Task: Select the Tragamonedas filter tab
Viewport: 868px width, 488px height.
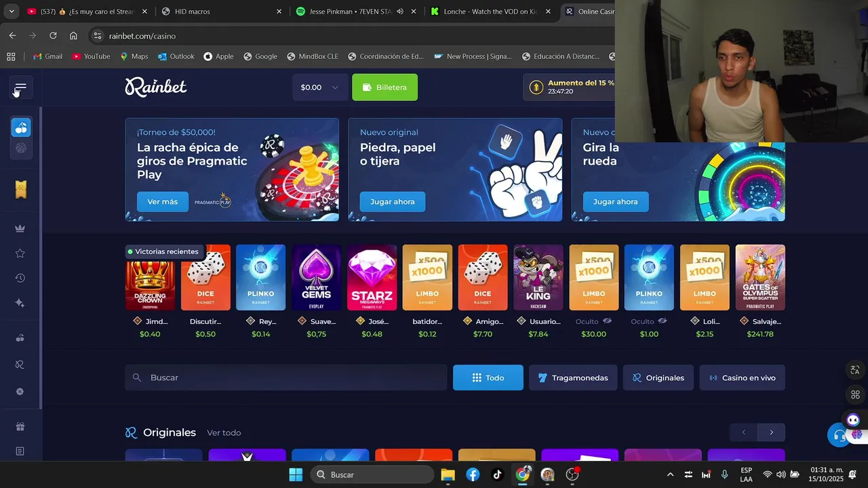Action: point(573,378)
